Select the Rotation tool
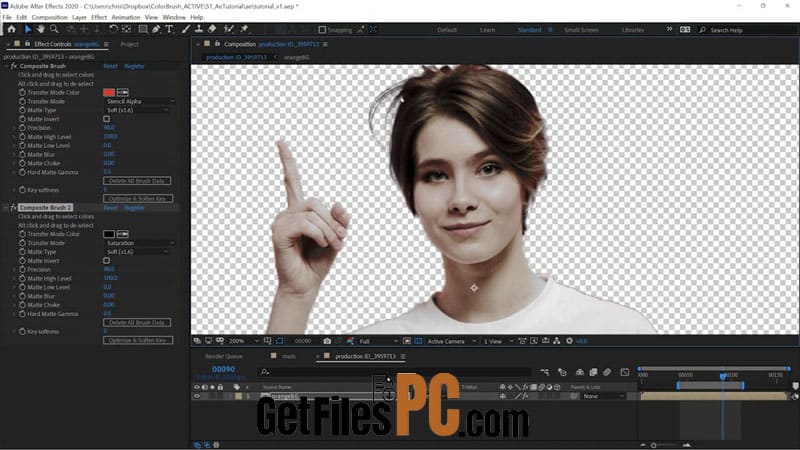 113,29
